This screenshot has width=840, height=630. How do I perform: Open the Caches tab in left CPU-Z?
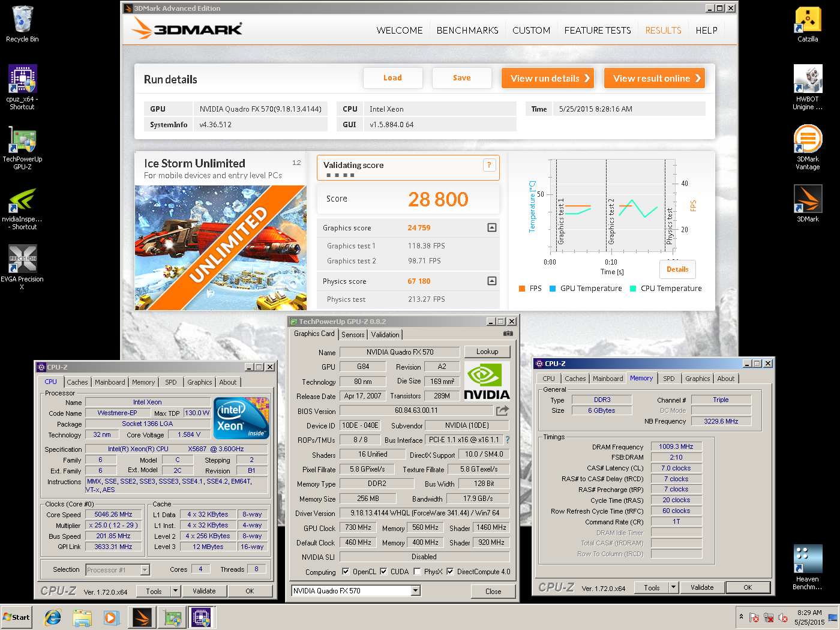77,382
